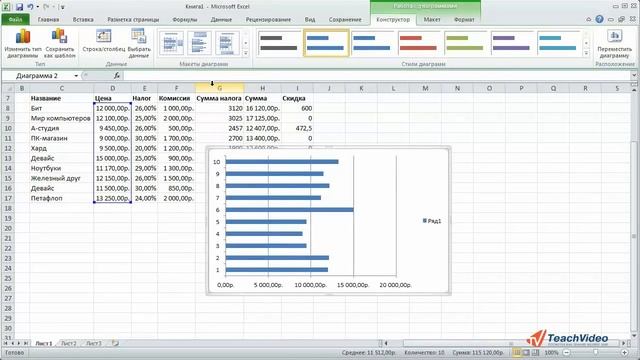Go to the last sheet navigation arrow

coord(26,343)
